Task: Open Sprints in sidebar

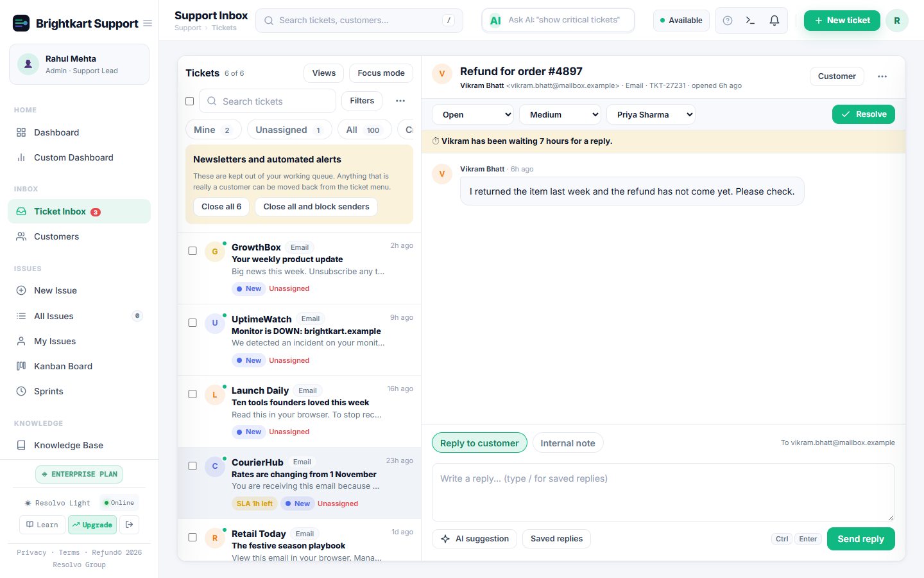Action: pos(79,391)
